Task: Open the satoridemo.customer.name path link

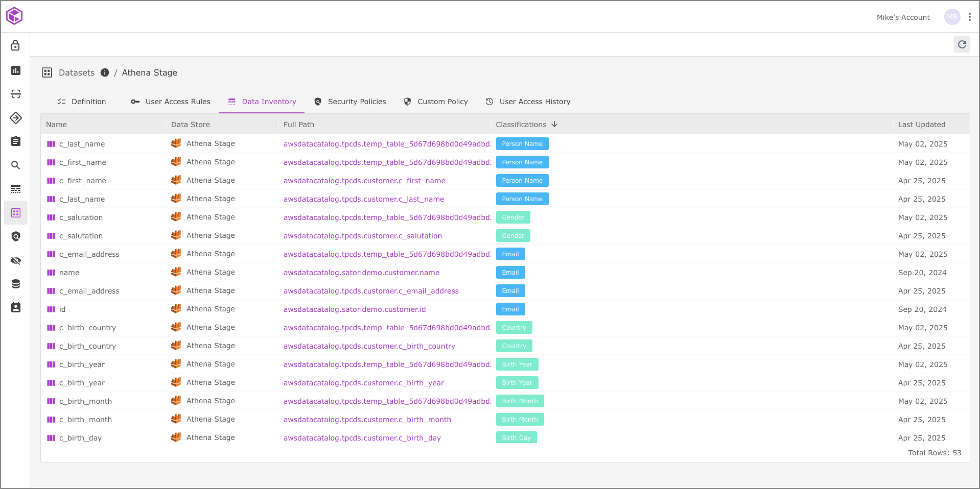Action: tap(362, 273)
